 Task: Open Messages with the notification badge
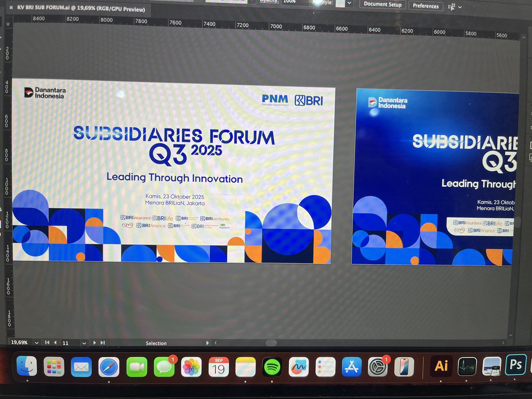click(164, 367)
